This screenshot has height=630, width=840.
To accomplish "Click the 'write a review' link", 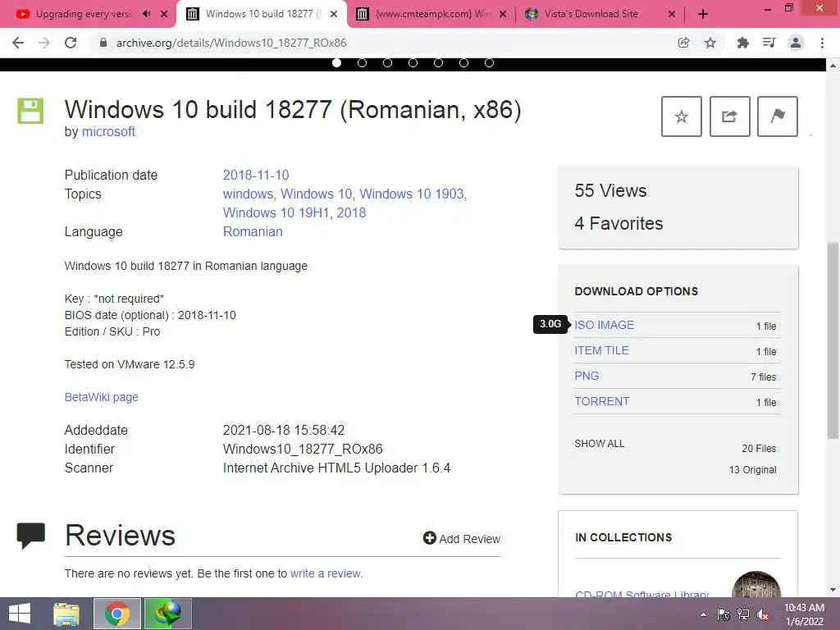I will tap(326, 573).
